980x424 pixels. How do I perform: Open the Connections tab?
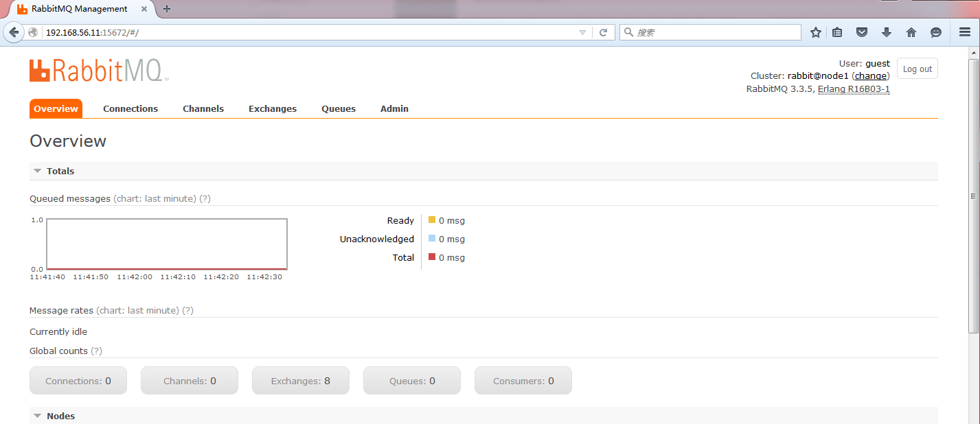(130, 108)
